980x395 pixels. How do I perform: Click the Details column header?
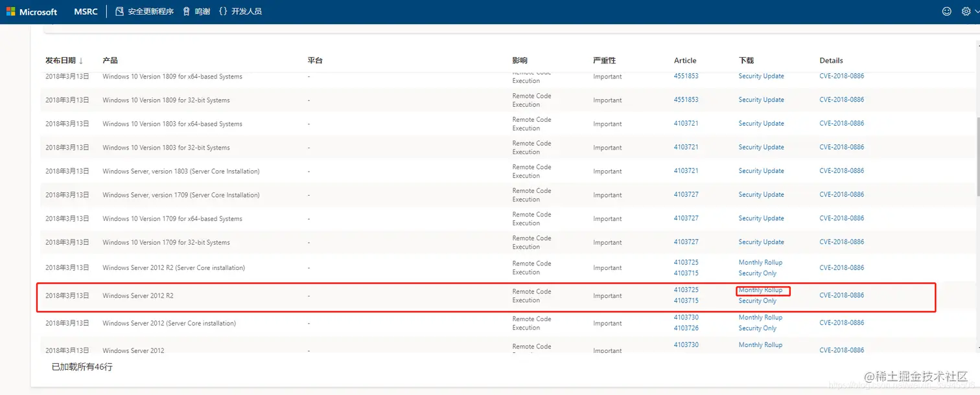(832, 60)
